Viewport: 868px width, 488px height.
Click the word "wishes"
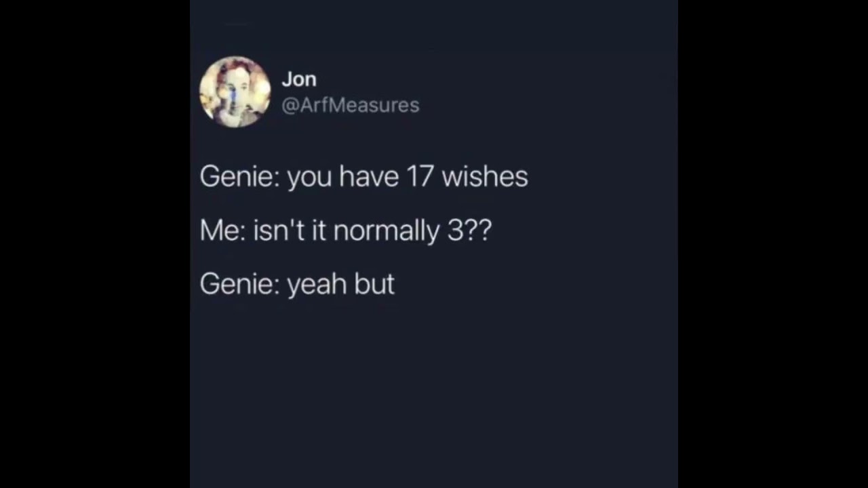pyautogui.click(x=485, y=176)
